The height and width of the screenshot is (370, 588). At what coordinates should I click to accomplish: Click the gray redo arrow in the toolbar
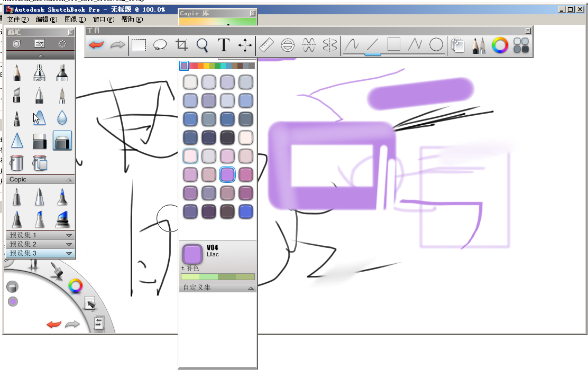pos(117,45)
